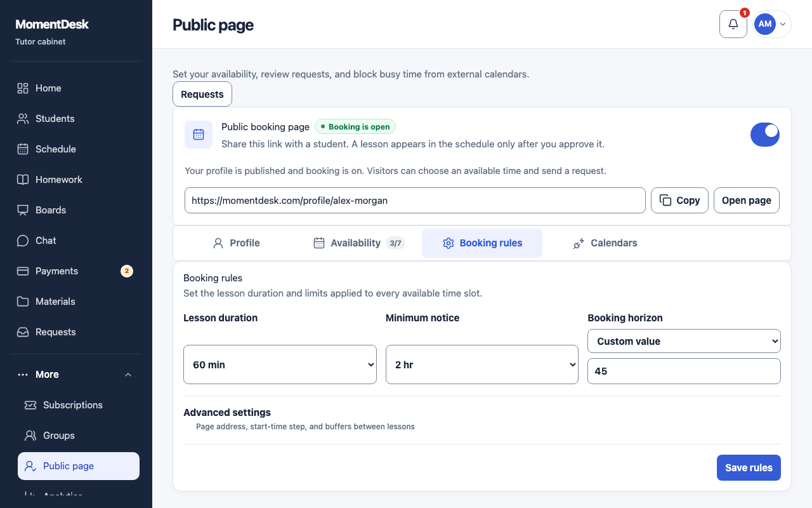Click the gear icon on Booking rules tab
Image resolution: width=812 pixels, height=508 pixels.
(x=449, y=243)
